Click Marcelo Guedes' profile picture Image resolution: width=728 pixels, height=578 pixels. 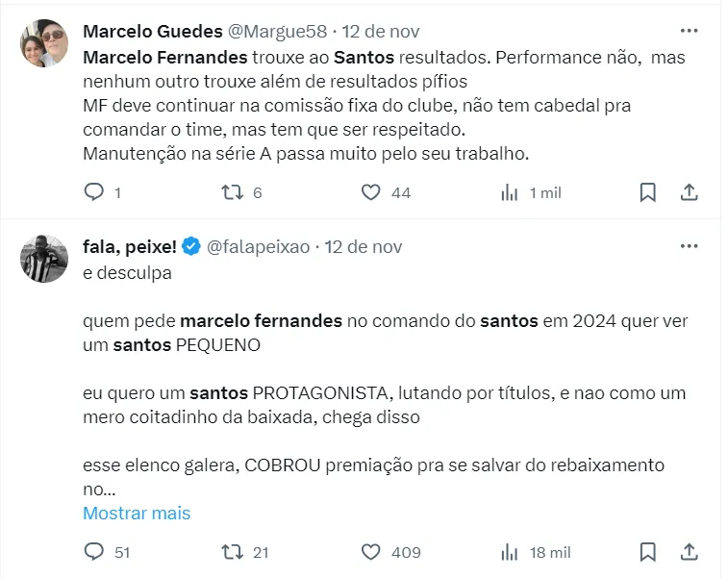coord(44,43)
